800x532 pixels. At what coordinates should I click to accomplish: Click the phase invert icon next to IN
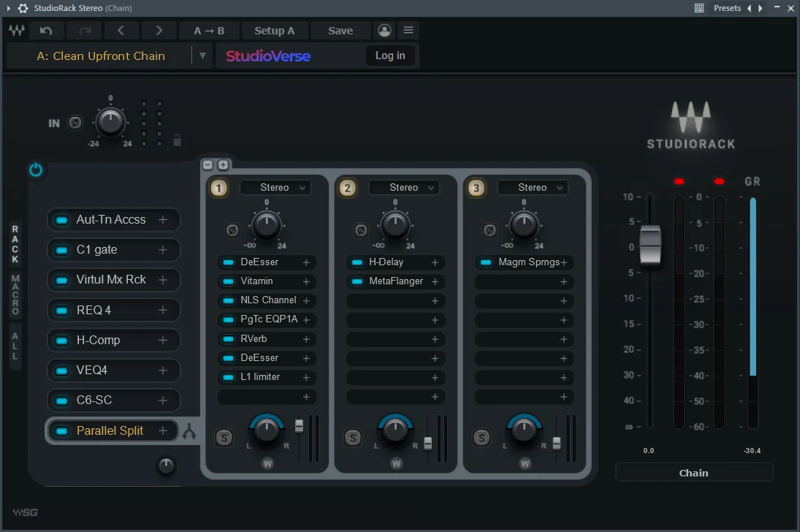coord(75,123)
